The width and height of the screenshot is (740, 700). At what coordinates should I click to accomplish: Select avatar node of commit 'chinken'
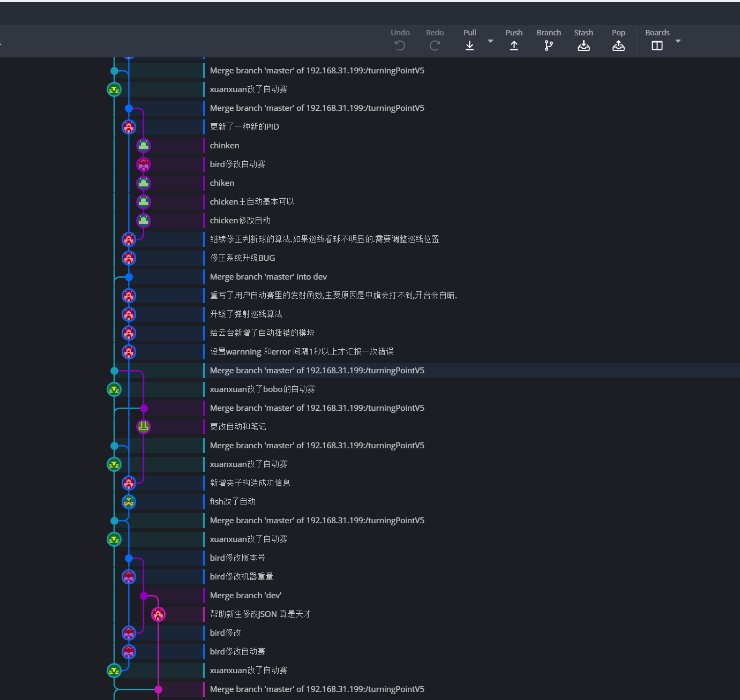(x=143, y=146)
